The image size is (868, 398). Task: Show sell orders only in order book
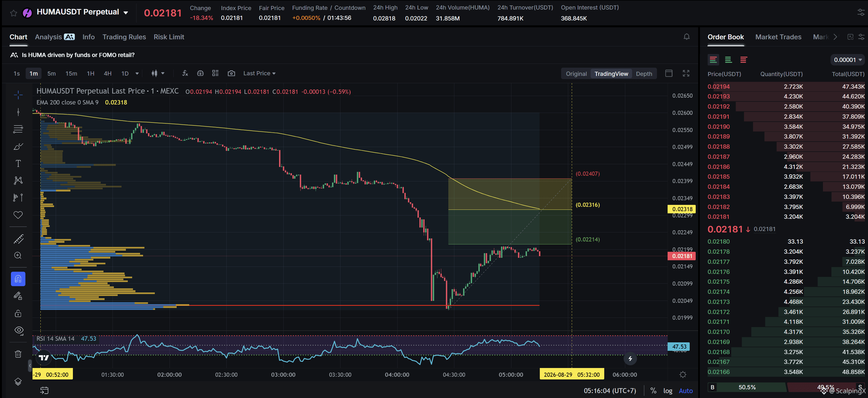(x=744, y=60)
